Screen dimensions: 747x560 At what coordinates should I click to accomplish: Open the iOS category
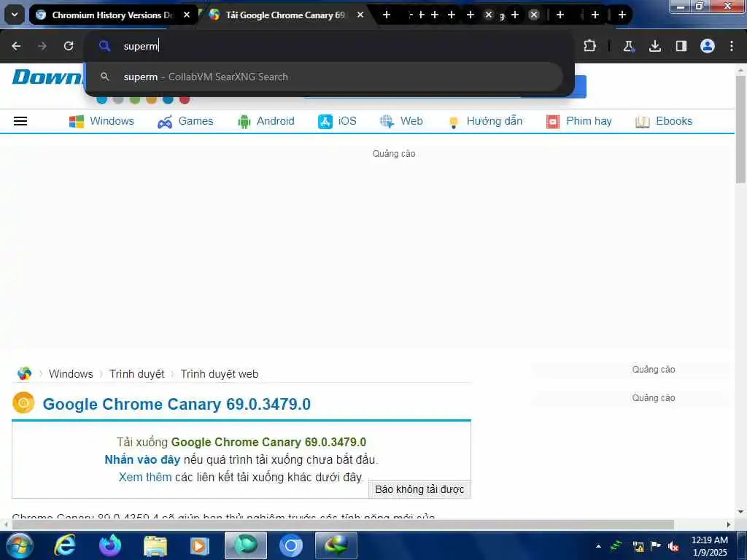(337, 121)
